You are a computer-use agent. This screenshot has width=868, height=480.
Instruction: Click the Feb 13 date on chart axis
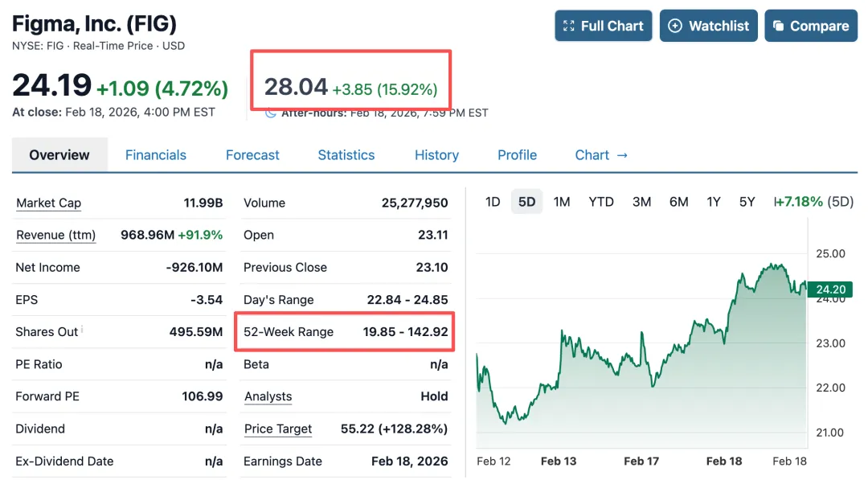click(x=559, y=462)
